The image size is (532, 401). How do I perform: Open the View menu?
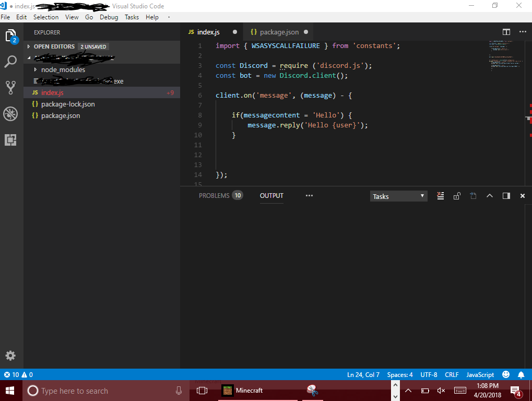click(x=72, y=17)
